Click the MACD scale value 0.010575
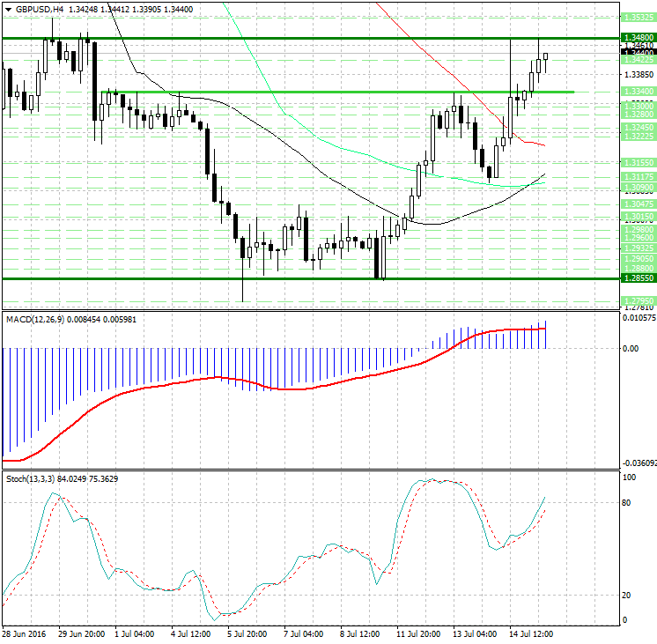This screenshot has width=657, height=644. click(639, 318)
